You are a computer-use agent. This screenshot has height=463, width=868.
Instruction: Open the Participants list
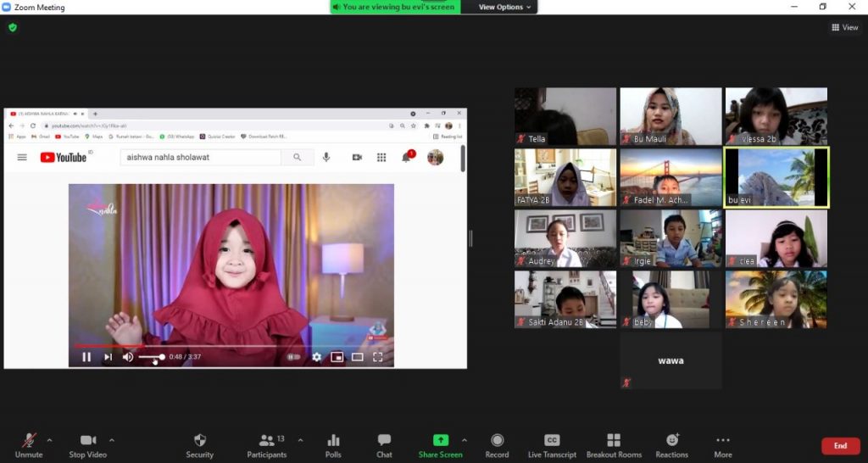[267, 441]
